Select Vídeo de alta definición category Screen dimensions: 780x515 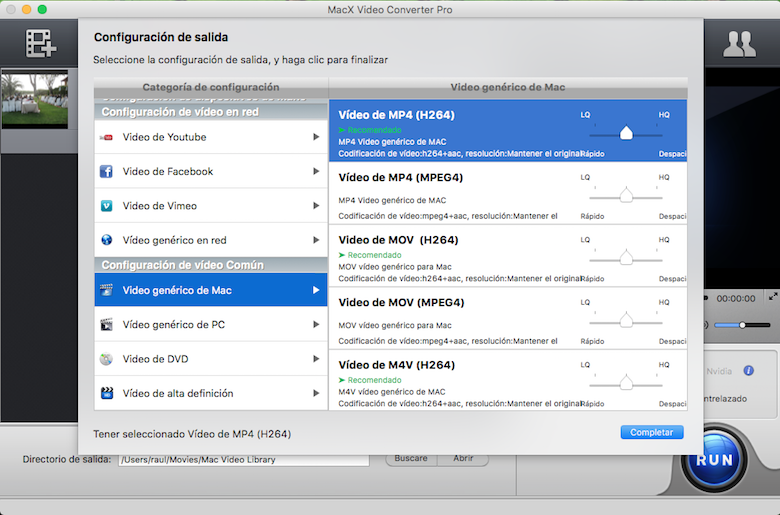pyautogui.click(x=211, y=393)
